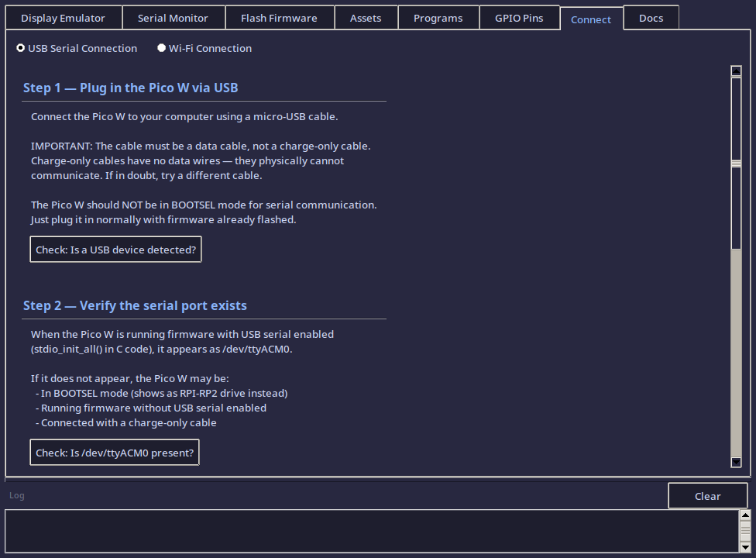Click the main scrollbar thumb
This screenshot has width=756, height=558.
click(x=735, y=164)
